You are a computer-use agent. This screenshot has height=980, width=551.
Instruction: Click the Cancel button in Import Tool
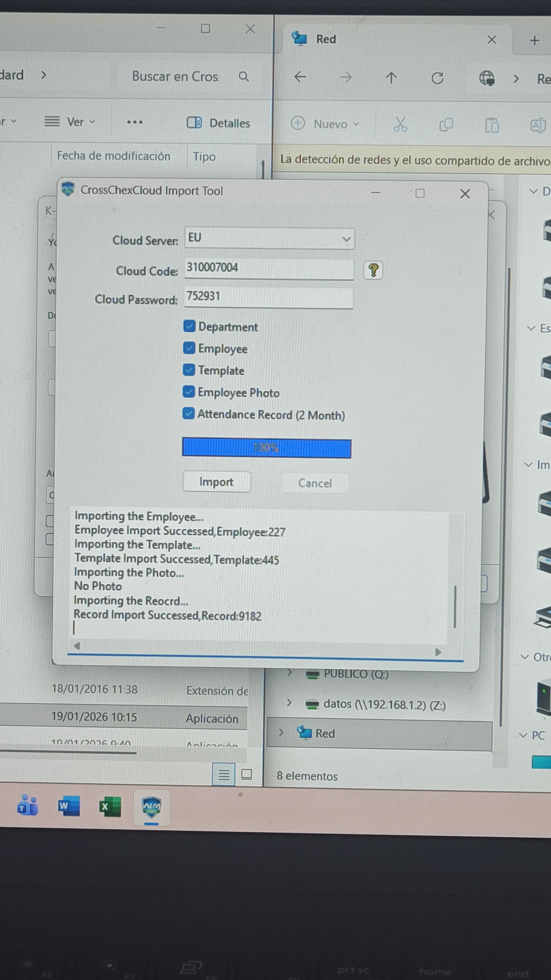pyautogui.click(x=315, y=483)
